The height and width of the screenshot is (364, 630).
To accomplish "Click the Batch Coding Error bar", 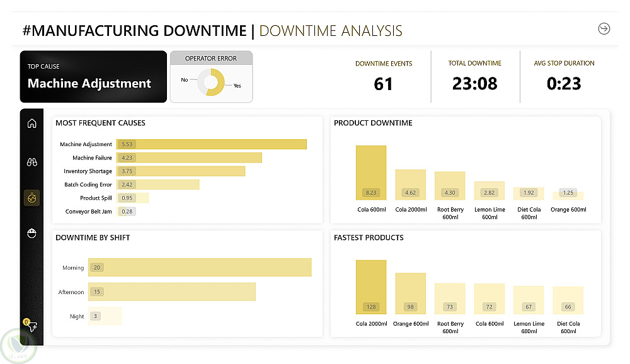I will tap(157, 185).
